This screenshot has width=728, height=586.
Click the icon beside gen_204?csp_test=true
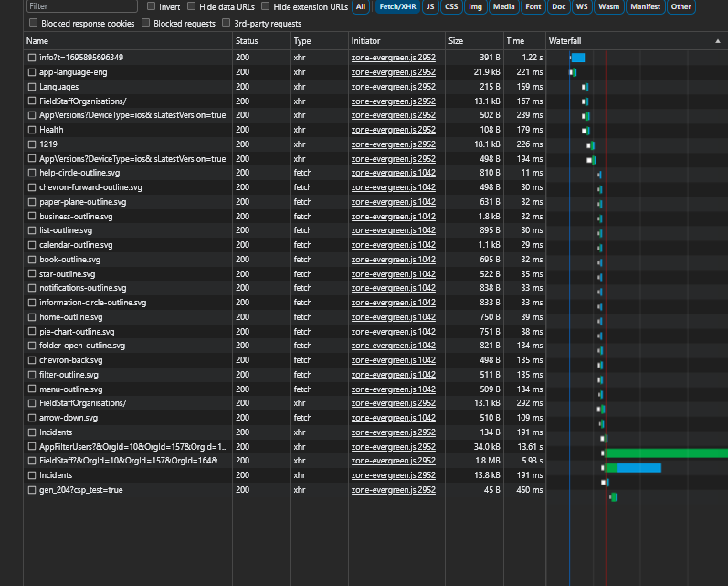(x=32, y=490)
